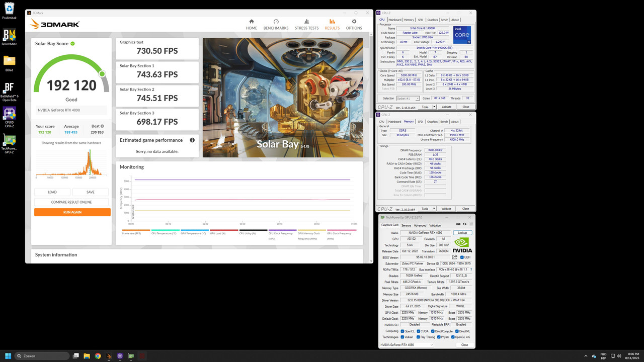This screenshot has height=362, width=644.
Task: Open the 3DMark Options gear
Action: pos(354,22)
